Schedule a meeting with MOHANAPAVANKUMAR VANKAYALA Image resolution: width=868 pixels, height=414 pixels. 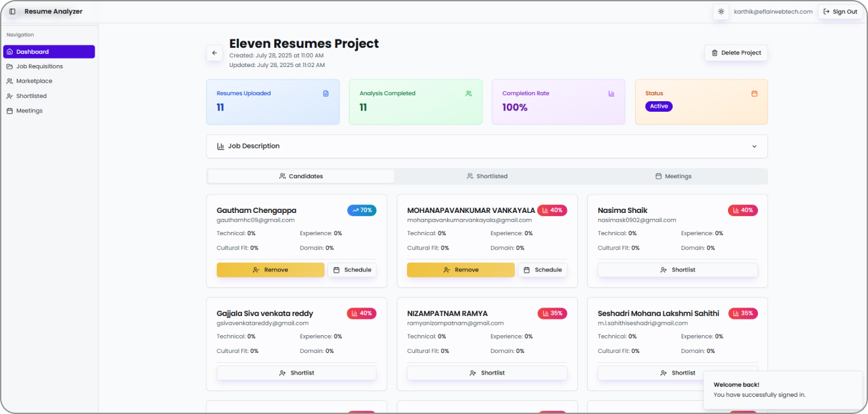(542, 270)
